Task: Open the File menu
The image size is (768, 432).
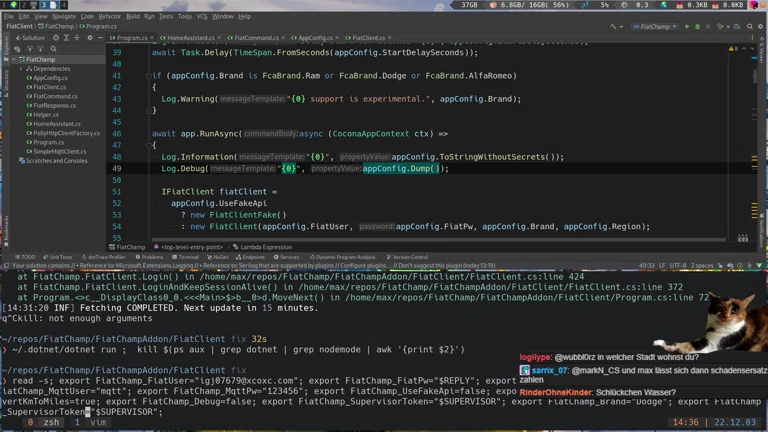Action: click(9, 16)
